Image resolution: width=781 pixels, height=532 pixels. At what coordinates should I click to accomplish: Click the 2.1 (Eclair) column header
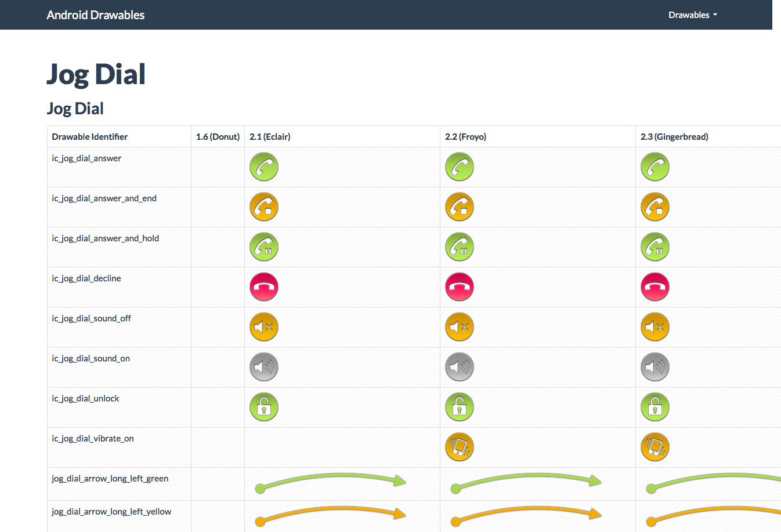[x=270, y=137]
